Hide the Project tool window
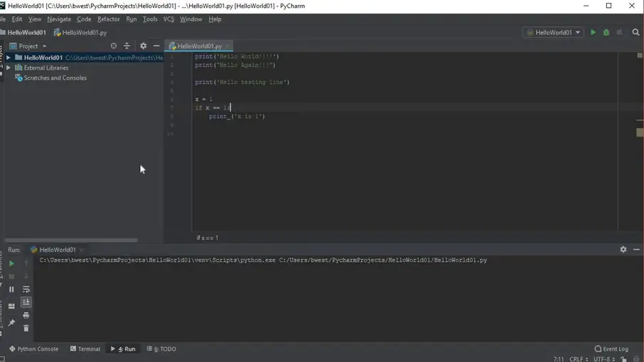 [x=156, y=46]
